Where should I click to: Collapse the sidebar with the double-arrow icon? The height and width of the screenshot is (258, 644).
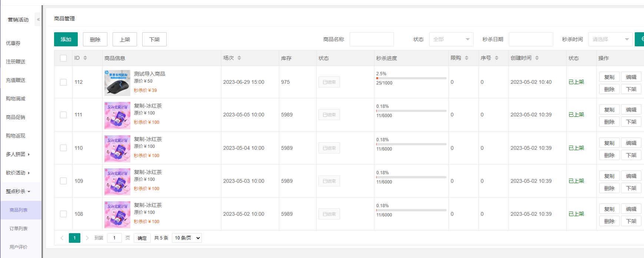(x=38, y=20)
